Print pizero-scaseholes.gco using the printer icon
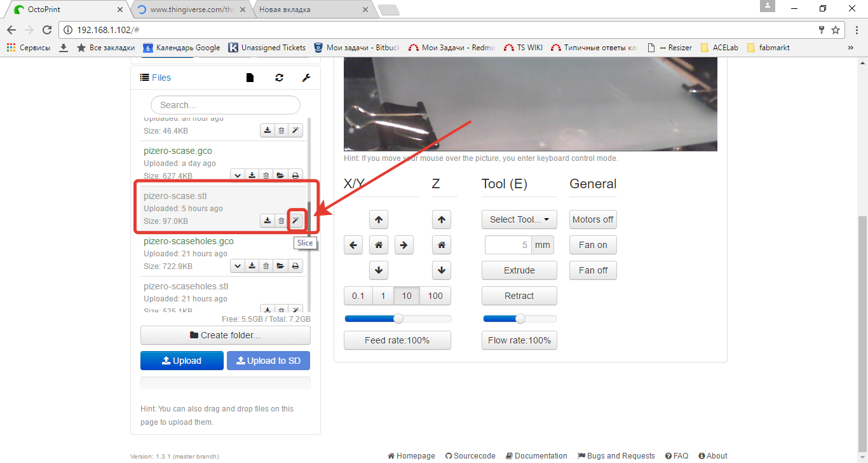Screen dimensions: 868x463 (295, 266)
